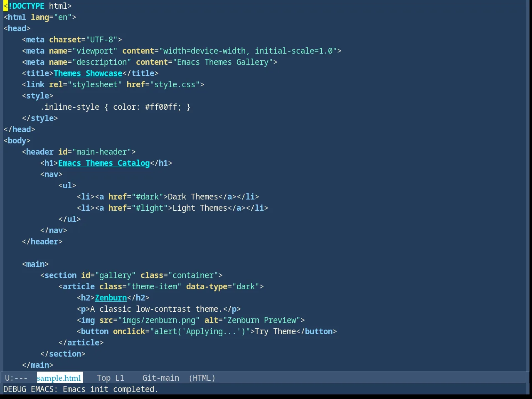Image resolution: width=532 pixels, height=399 pixels.
Task: Click the closing </nav> tag
Action: (x=54, y=230)
